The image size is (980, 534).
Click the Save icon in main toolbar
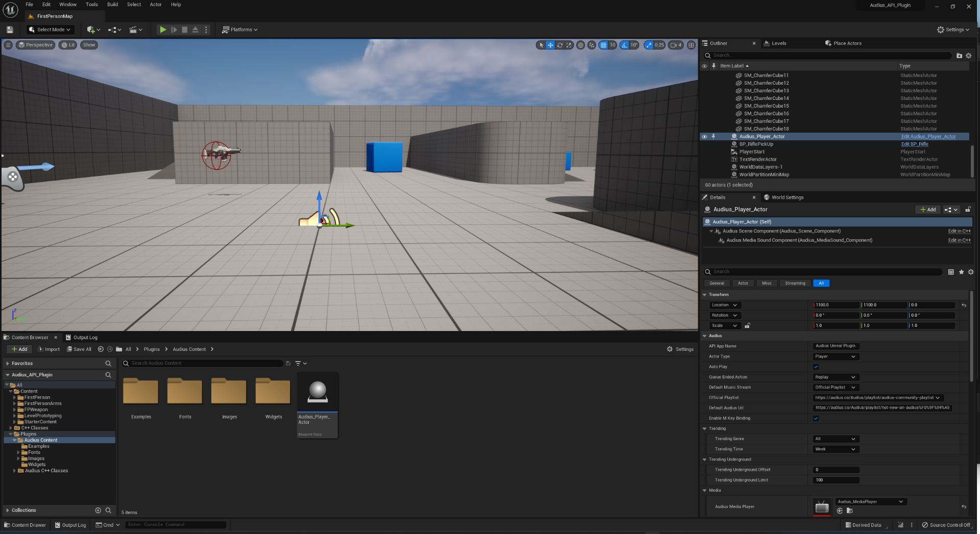tap(10, 30)
